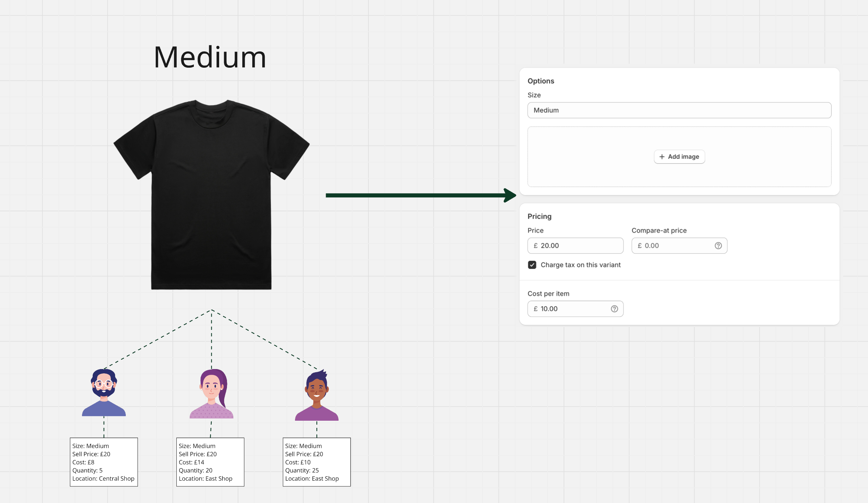Open the Compare-at price help tooltip

click(718, 245)
